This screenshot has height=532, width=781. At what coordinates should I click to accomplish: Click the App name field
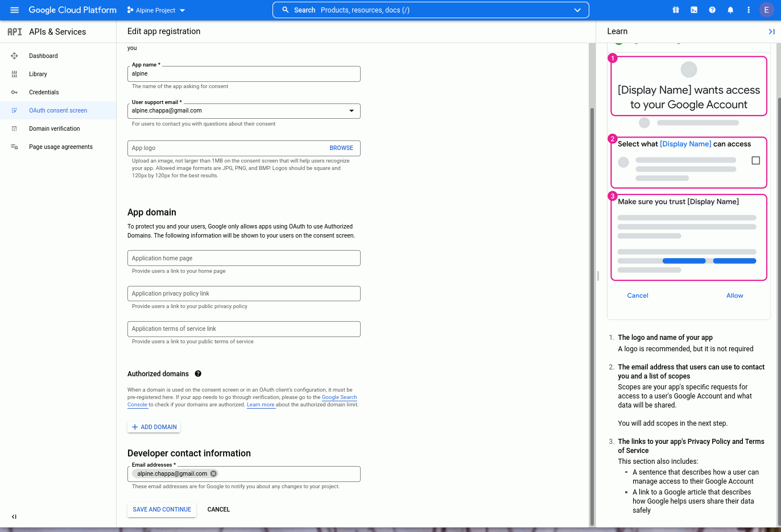coord(244,74)
